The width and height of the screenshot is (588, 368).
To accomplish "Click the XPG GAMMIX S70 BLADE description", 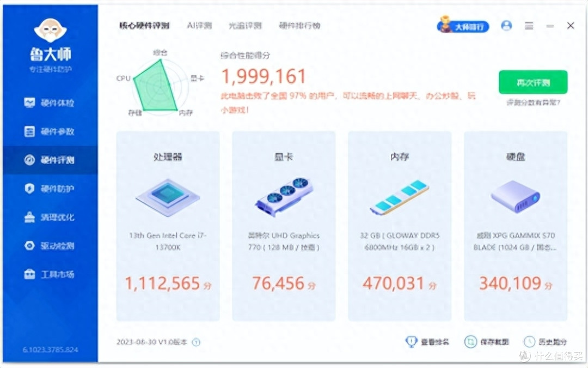I will pos(516,241).
